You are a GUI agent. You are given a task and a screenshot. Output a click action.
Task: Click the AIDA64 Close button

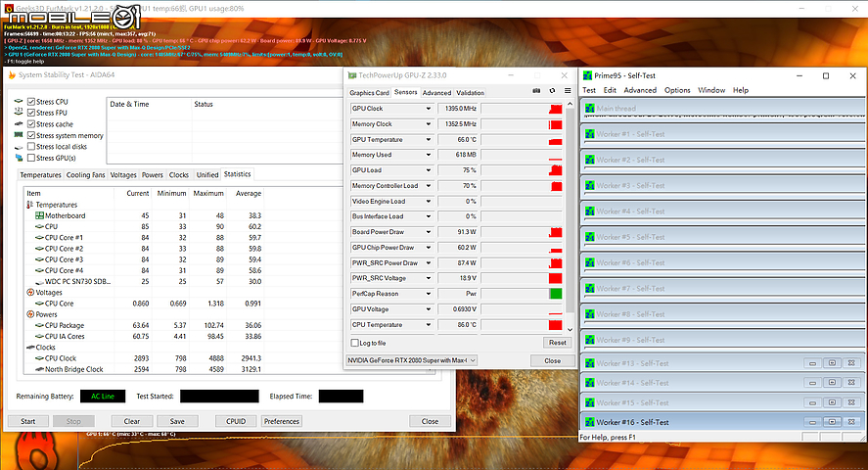[431, 421]
